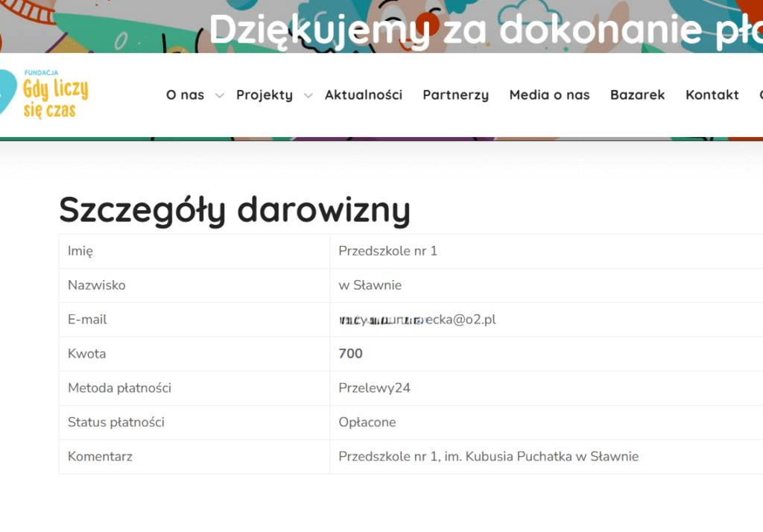763x532 pixels.
Task: Click the comment text mentioning Kubusia Puchatka
Action: coord(488,457)
